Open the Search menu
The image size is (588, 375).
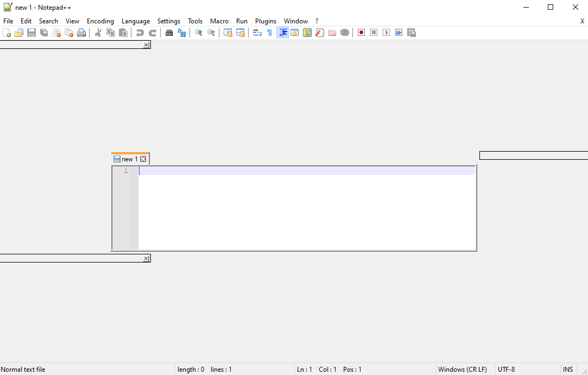[48, 21]
